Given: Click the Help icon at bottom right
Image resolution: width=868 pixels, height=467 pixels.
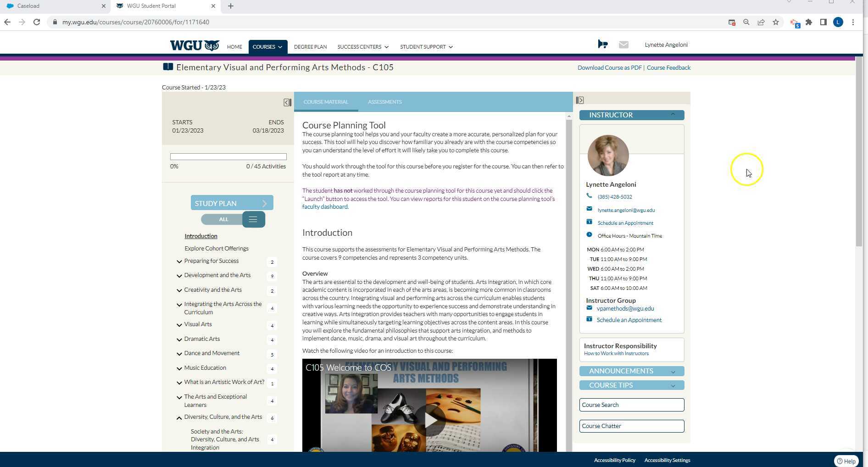Looking at the screenshot, I should 846,461.
